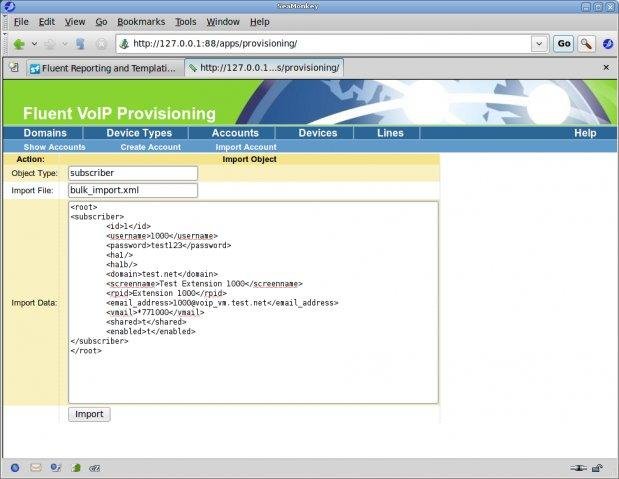Click the online/offline connection icon

(577, 467)
